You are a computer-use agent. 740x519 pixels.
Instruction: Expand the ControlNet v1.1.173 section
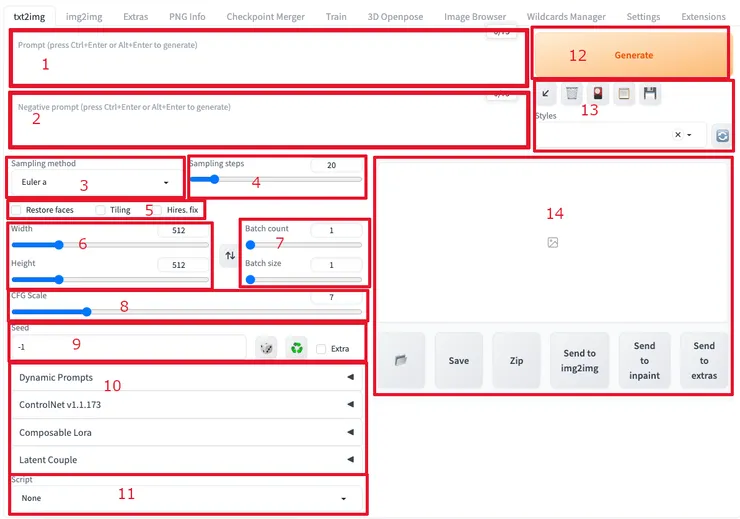pos(186,404)
